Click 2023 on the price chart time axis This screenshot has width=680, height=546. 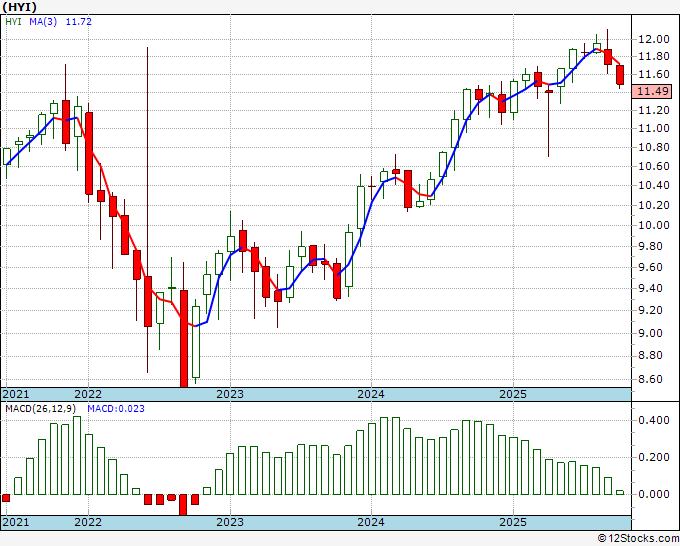[230, 394]
